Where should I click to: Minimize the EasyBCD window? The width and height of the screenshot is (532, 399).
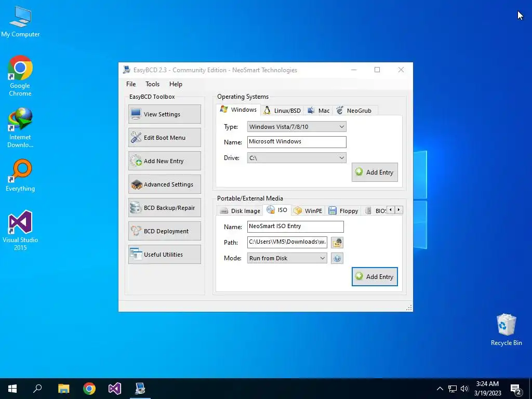point(353,70)
